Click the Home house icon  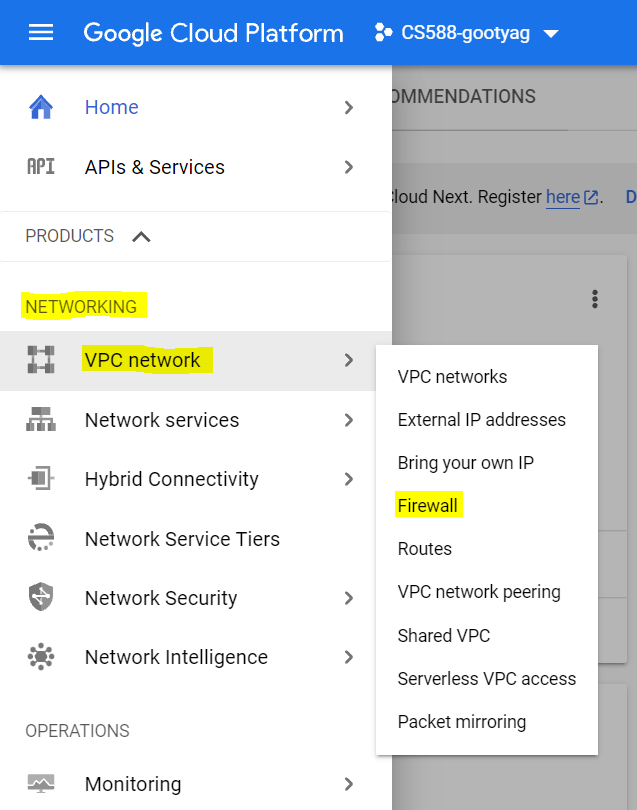click(x=41, y=107)
